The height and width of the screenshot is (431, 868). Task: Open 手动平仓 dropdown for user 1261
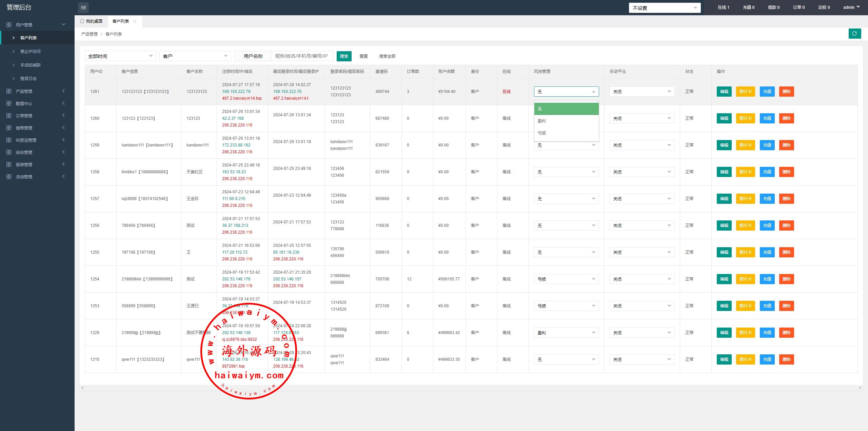(x=642, y=92)
